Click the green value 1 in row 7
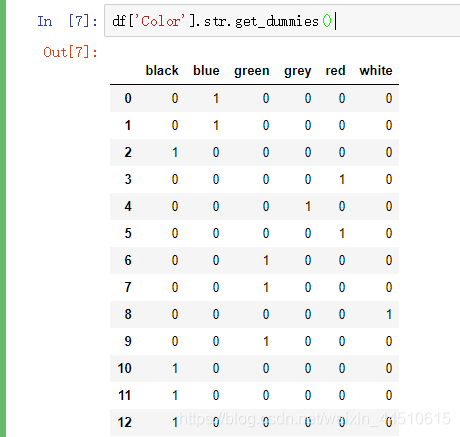The width and height of the screenshot is (460, 437). coord(266,287)
